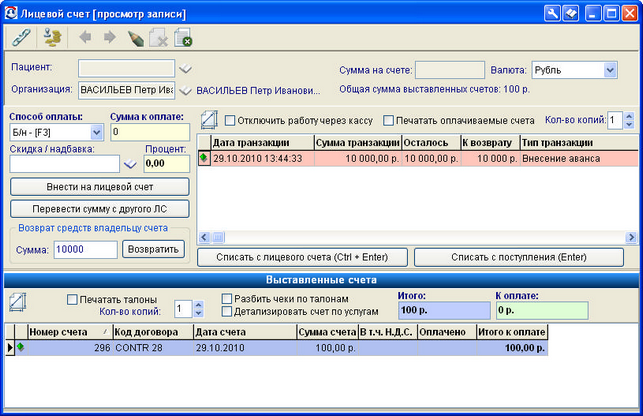643x416 pixels.
Task: Click Дата счета column header
Action: click(245, 332)
